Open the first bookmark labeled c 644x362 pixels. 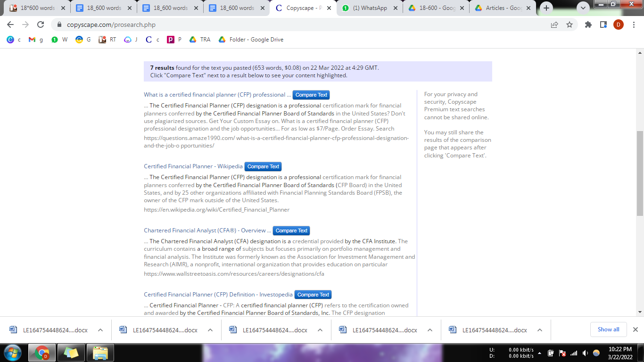(14, 40)
